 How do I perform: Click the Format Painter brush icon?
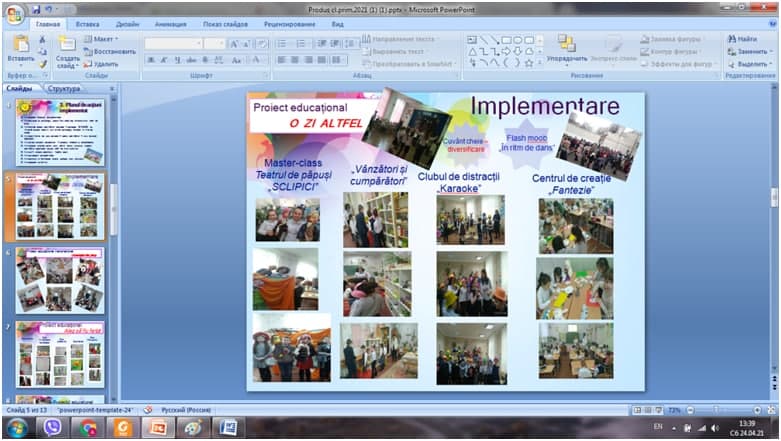(42, 64)
